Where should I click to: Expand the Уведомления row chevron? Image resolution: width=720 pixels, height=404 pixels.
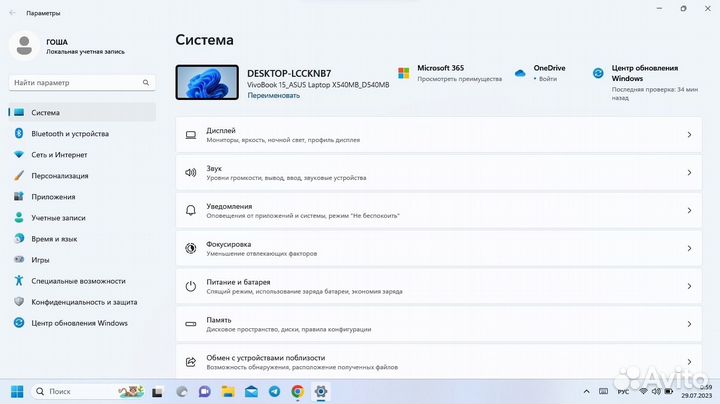[689, 210]
